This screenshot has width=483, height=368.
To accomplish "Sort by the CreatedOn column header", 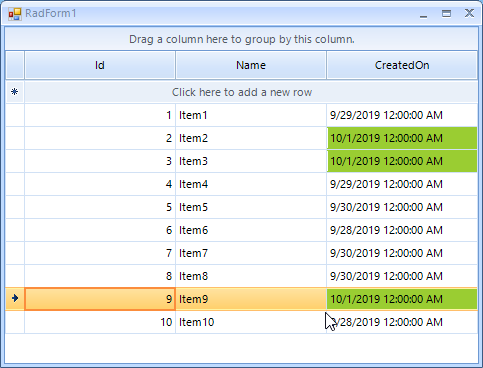I will point(402,65).
